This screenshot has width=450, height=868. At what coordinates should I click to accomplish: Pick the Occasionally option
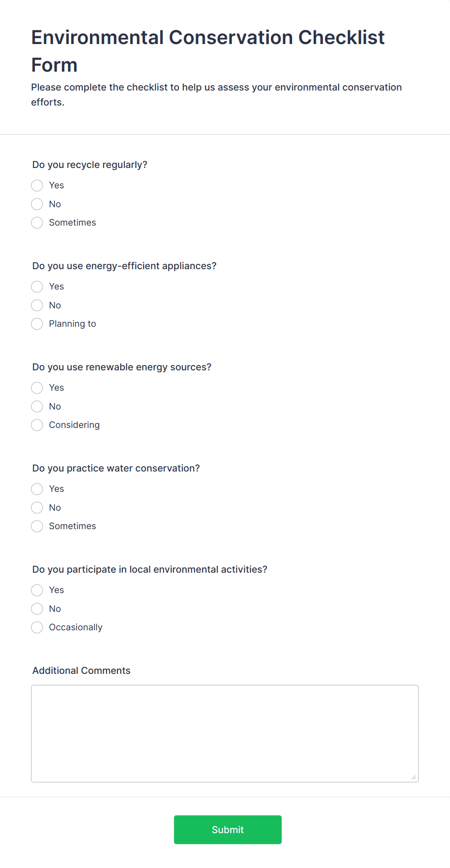pyautogui.click(x=37, y=627)
